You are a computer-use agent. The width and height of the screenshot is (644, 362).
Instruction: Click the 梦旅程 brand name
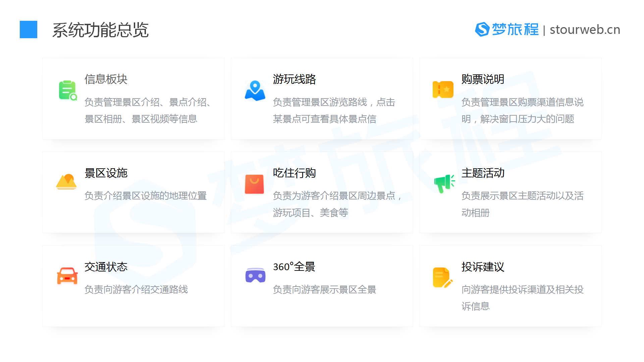(515, 29)
